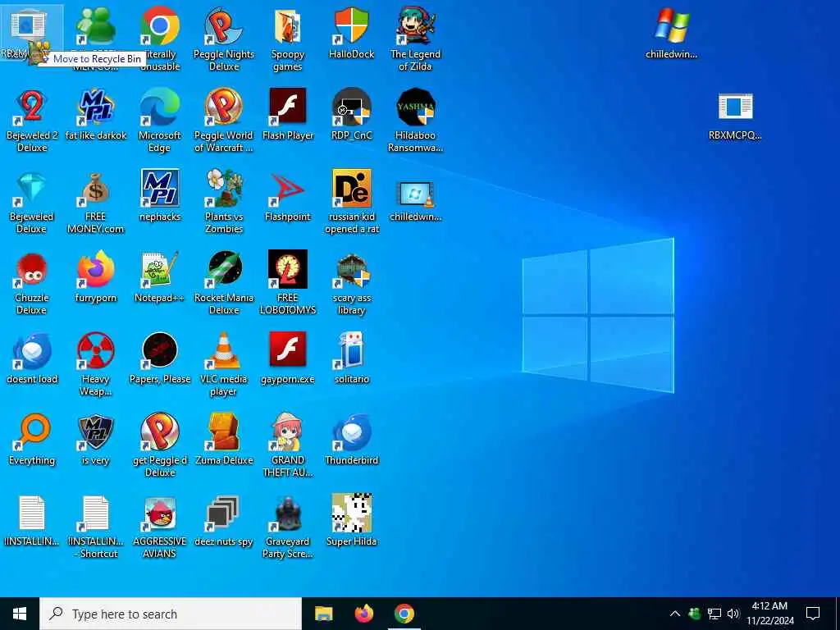
Task: Select the IINSTALLIN... - Shortcut text file
Action: click(x=96, y=514)
